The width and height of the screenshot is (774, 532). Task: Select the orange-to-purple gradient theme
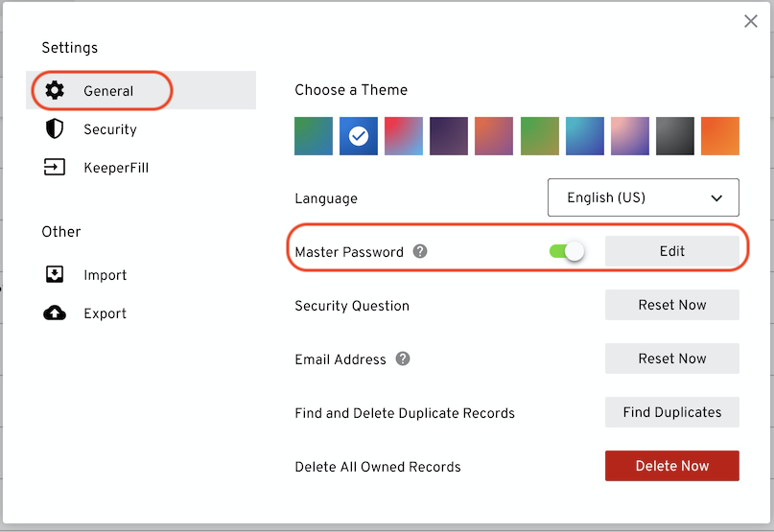[494, 136]
